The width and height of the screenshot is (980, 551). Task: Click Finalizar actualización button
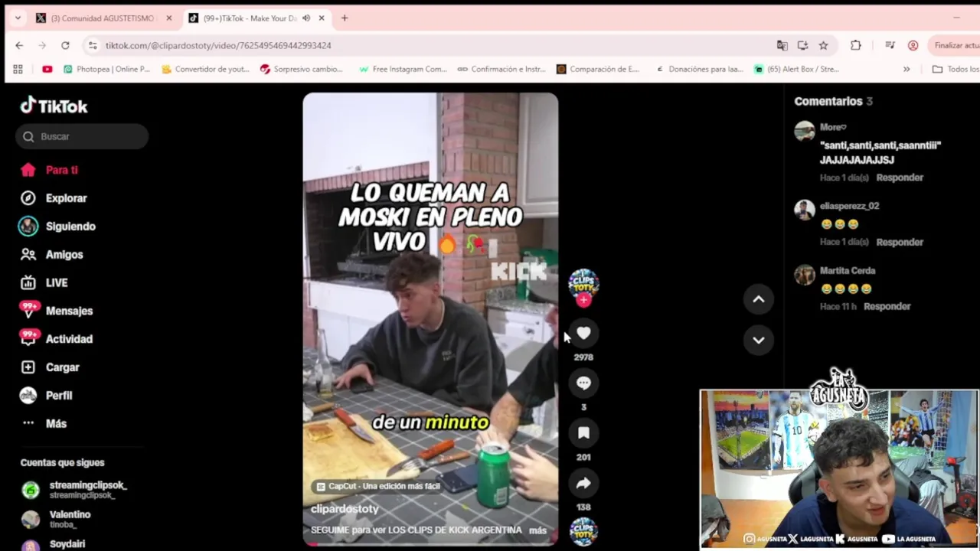(x=955, y=45)
